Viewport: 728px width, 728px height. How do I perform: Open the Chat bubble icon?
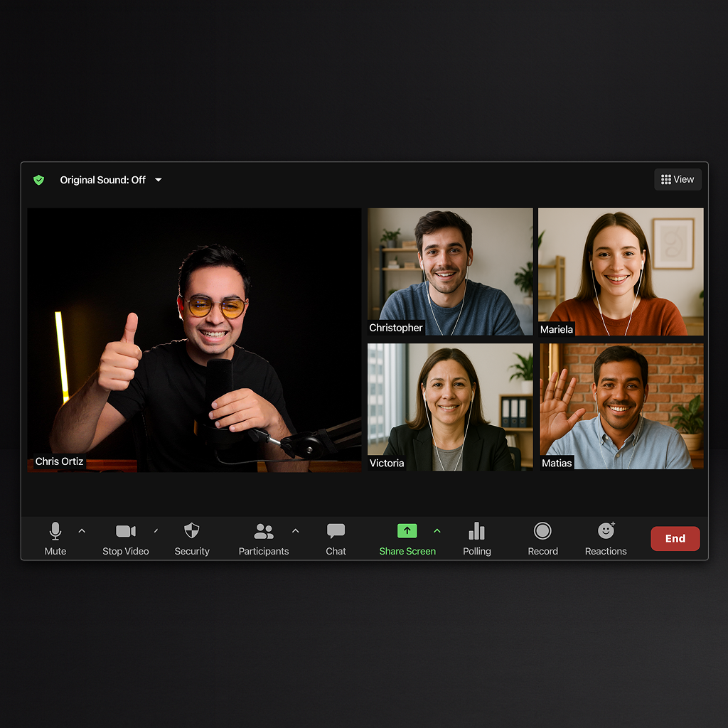(336, 531)
